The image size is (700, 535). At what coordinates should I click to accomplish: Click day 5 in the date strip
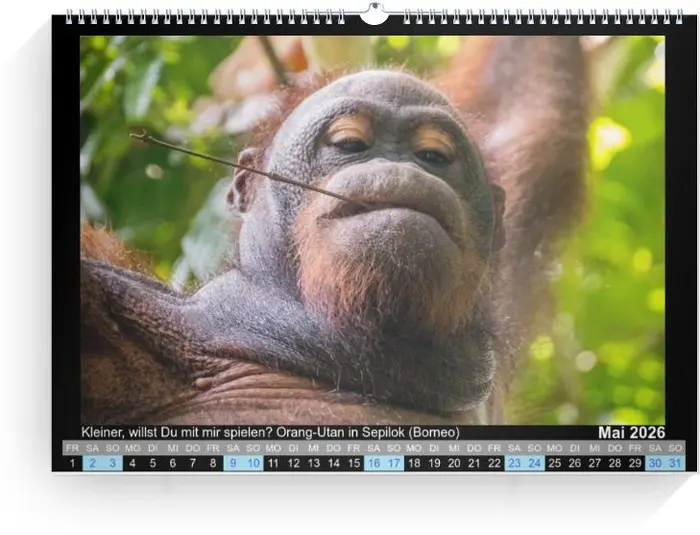pos(152,463)
